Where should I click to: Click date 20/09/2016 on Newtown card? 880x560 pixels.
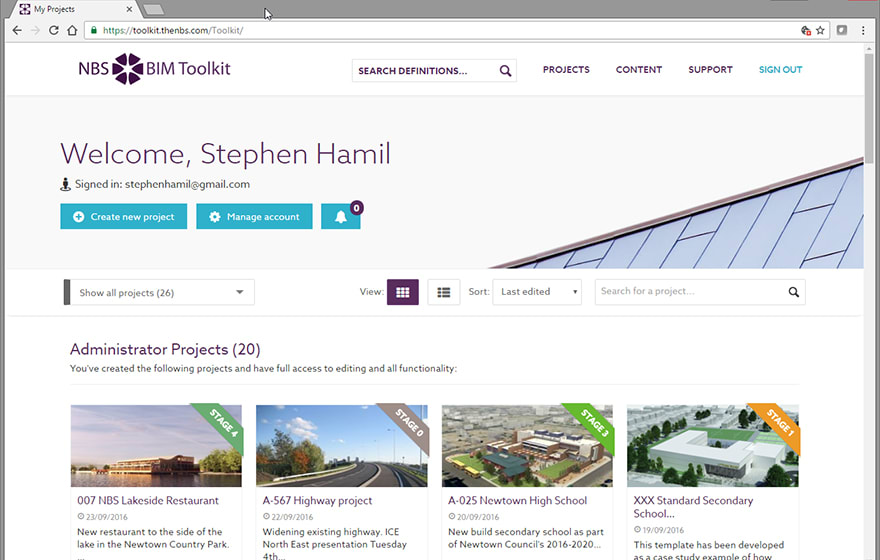click(x=478, y=517)
